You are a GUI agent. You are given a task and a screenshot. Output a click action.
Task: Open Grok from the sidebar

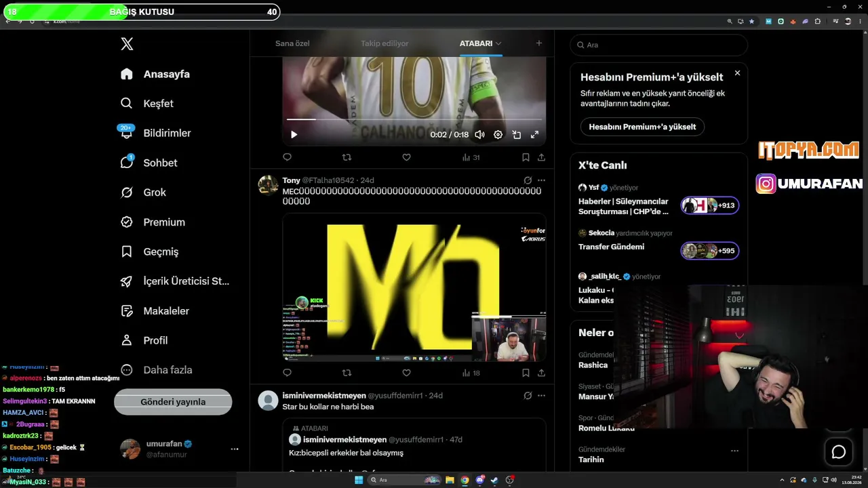click(143, 192)
